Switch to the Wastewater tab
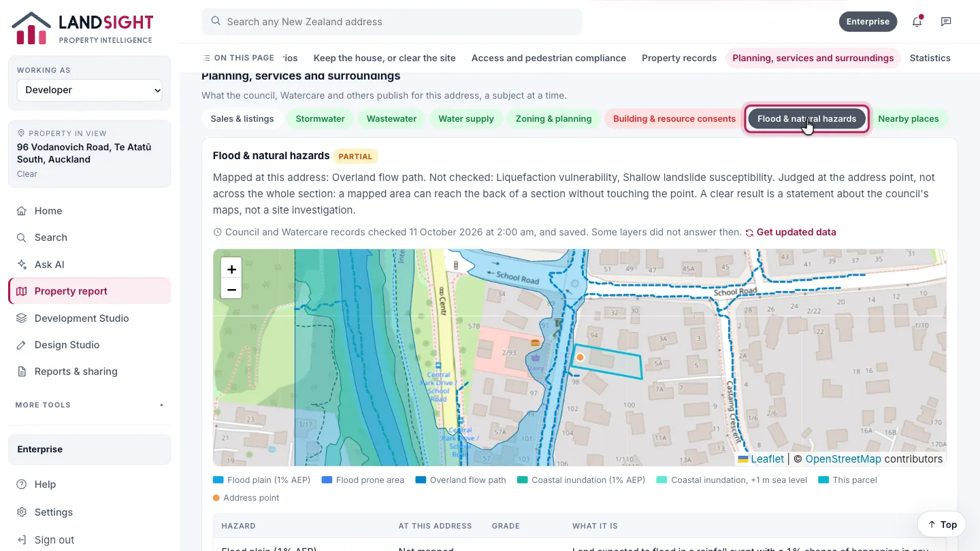The height and width of the screenshot is (551, 980). tap(391, 118)
